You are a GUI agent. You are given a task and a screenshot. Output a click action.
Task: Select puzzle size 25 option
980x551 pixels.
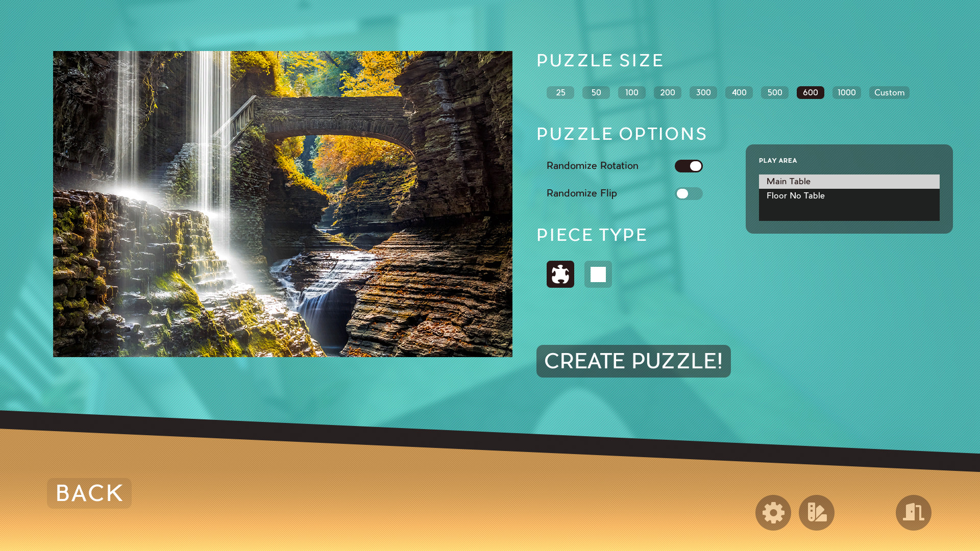[560, 92]
